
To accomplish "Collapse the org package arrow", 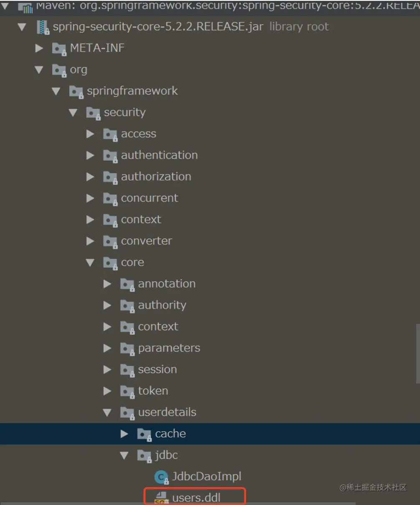I will pos(39,70).
